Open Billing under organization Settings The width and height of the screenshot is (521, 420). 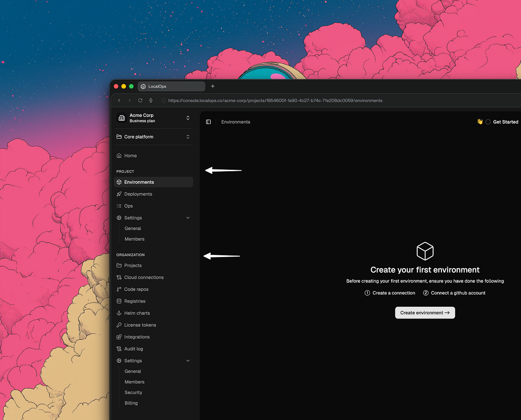click(131, 403)
